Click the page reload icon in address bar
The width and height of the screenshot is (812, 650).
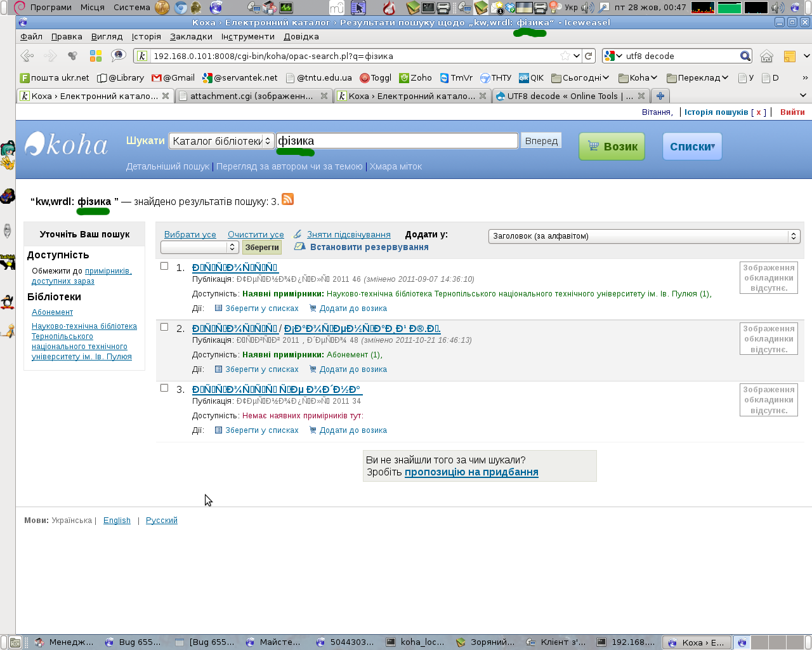(589, 56)
